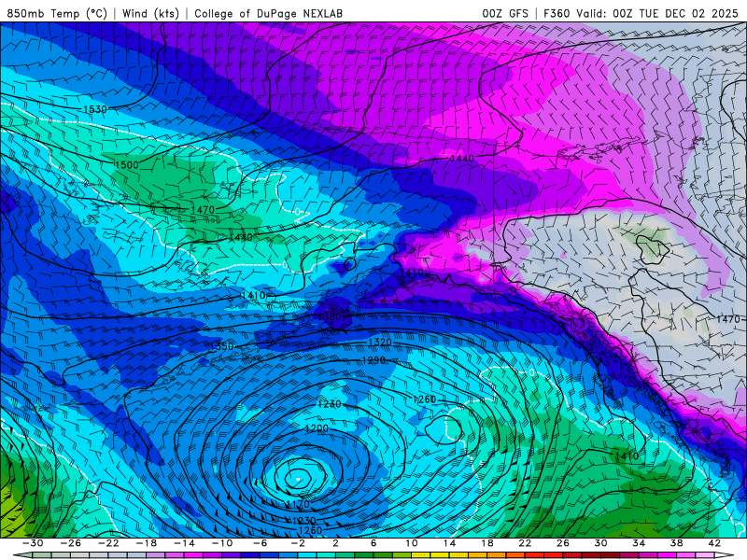The height and width of the screenshot is (560, 747).
Task: Click the 1350 height contour label
Action: (222, 346)
